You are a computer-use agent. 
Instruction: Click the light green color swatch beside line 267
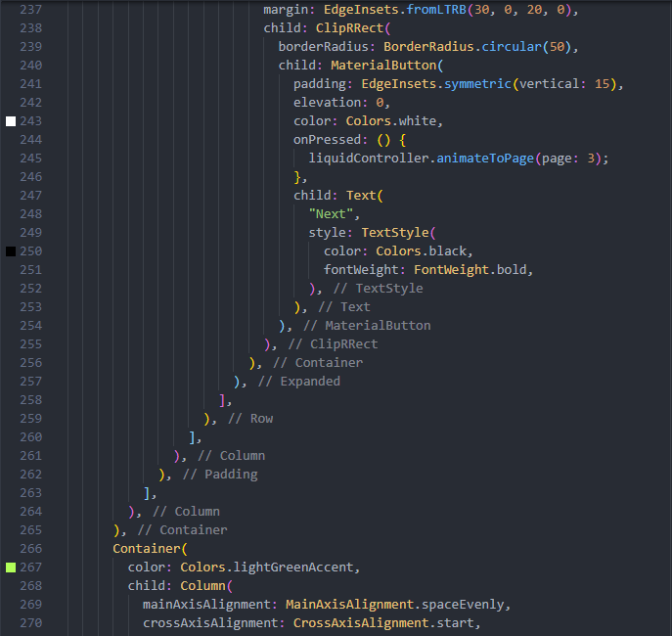click(11, 568)
